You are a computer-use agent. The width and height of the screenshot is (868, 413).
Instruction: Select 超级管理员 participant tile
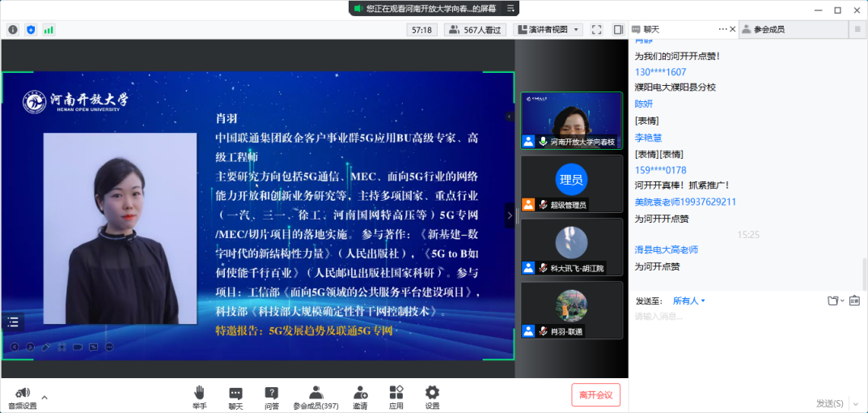(571, 184)
